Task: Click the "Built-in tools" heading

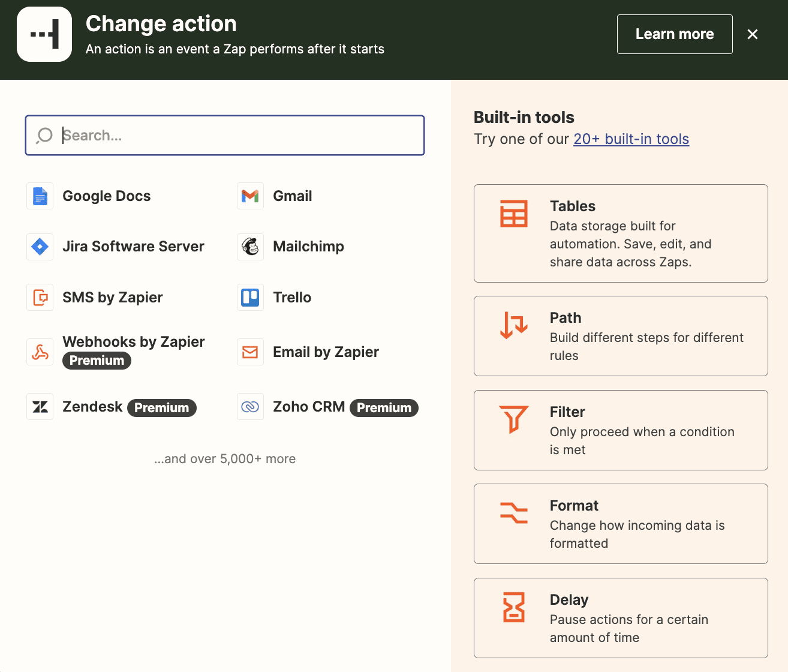Action: 524,118
